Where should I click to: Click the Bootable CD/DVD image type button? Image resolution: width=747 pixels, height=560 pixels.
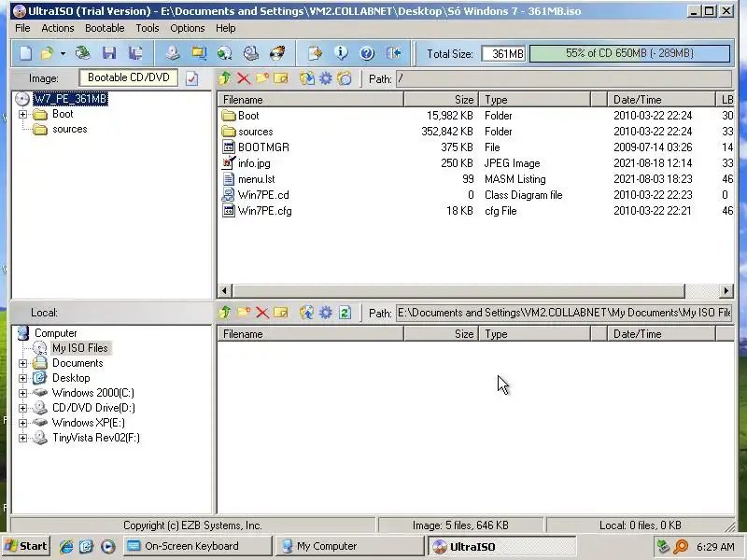(x=129, y=77)
